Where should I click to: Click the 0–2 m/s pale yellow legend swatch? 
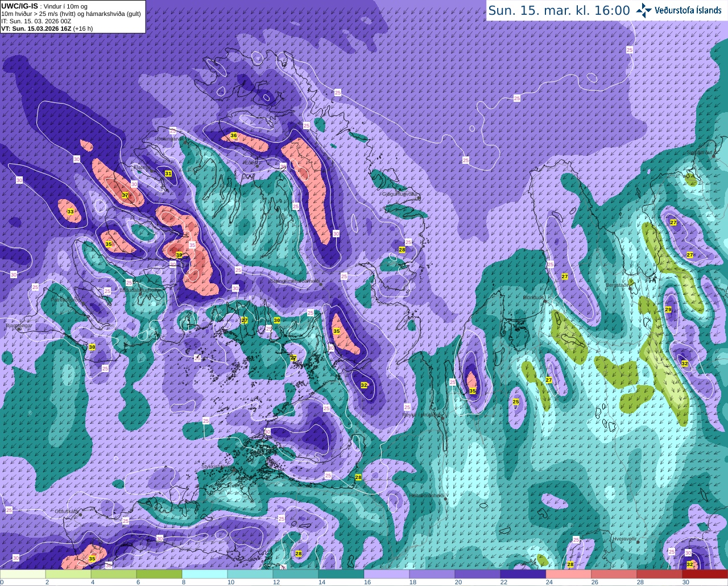[23, 574]
